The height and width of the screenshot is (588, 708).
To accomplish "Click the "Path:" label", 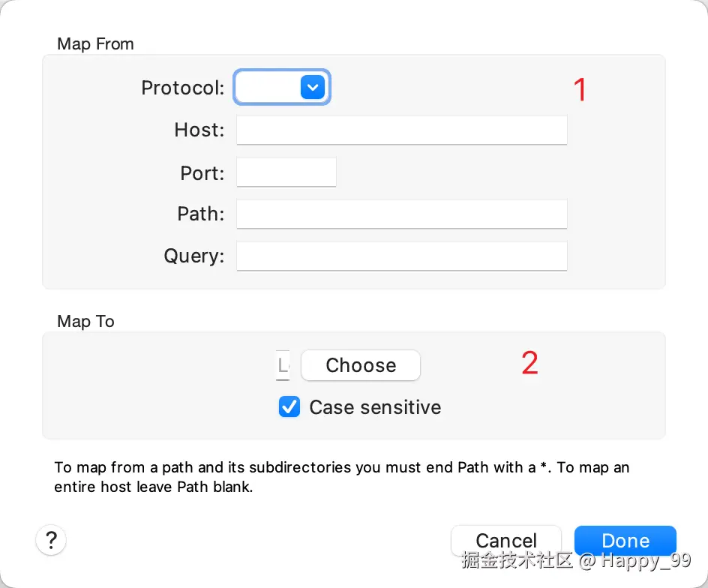I will tap(200, 214).
